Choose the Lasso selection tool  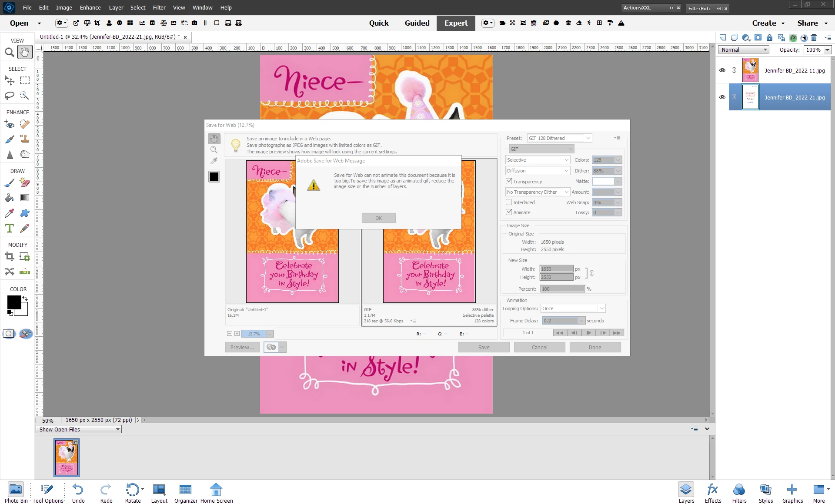pos(9,96)
